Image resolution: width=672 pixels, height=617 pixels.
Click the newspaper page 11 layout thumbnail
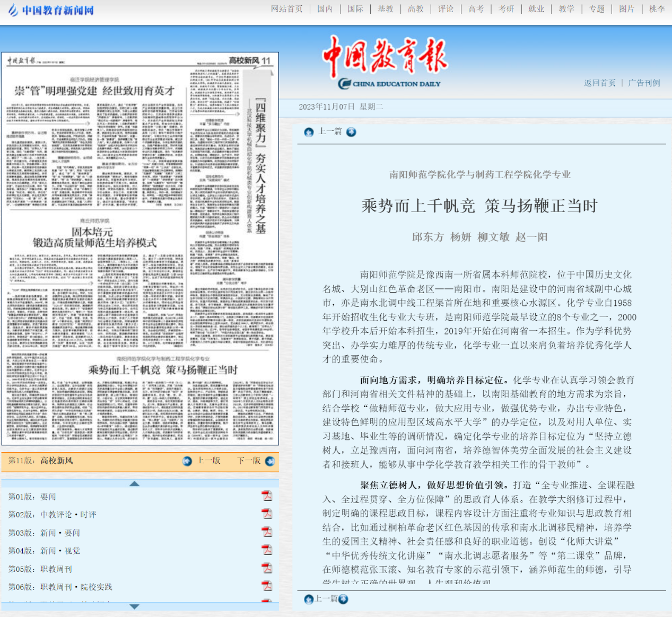point(140,249)
